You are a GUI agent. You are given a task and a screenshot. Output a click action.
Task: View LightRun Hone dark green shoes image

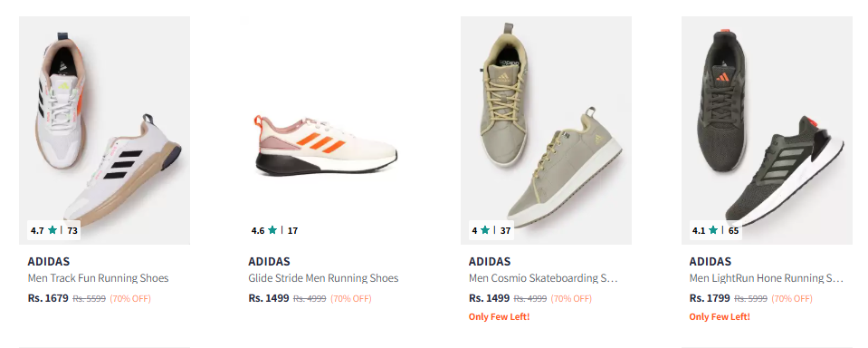coord(767,130)
